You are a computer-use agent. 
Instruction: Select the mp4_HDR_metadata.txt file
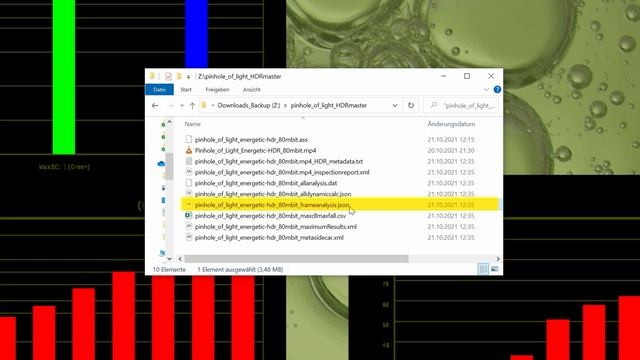click(x=279, y=161)
